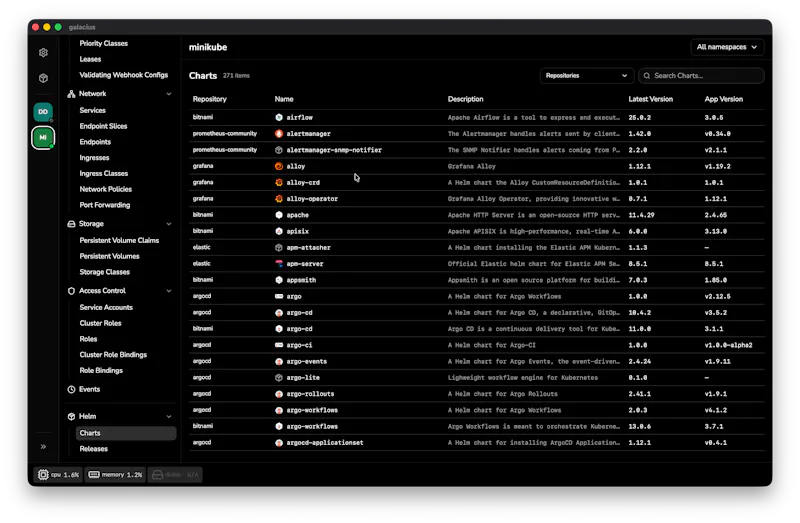Switch to the DD cluster avatar
800x523 pixels.
tap(43, 112)
